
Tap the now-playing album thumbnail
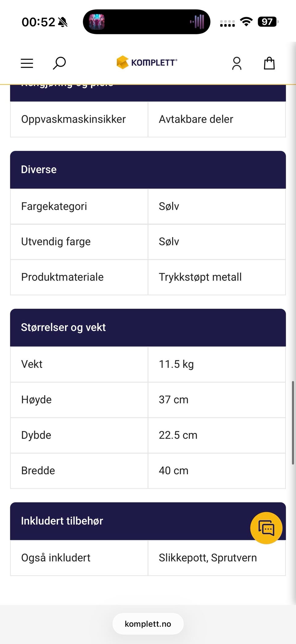97,22
